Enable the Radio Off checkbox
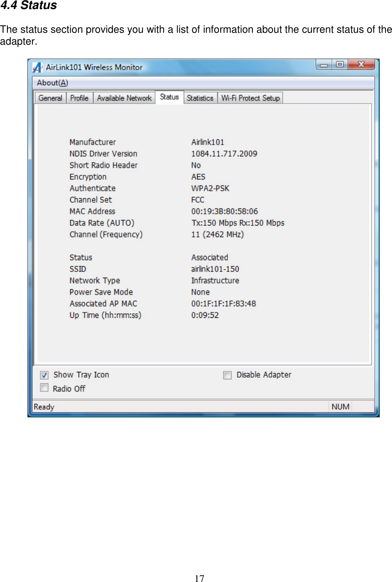The height and width of the screenshot is (582, 392). (x=44, y=388)
